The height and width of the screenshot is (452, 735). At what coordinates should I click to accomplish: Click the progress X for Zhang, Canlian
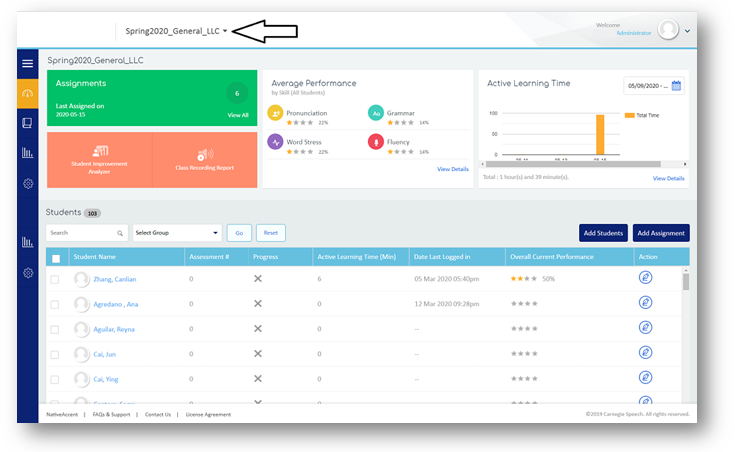pos(258,279)
